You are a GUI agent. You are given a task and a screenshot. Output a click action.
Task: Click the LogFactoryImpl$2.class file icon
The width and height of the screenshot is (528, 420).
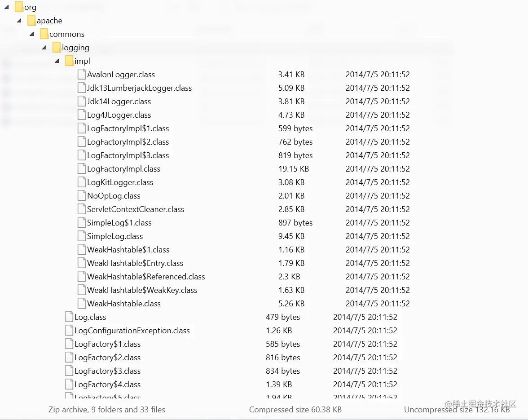point(82,142)
